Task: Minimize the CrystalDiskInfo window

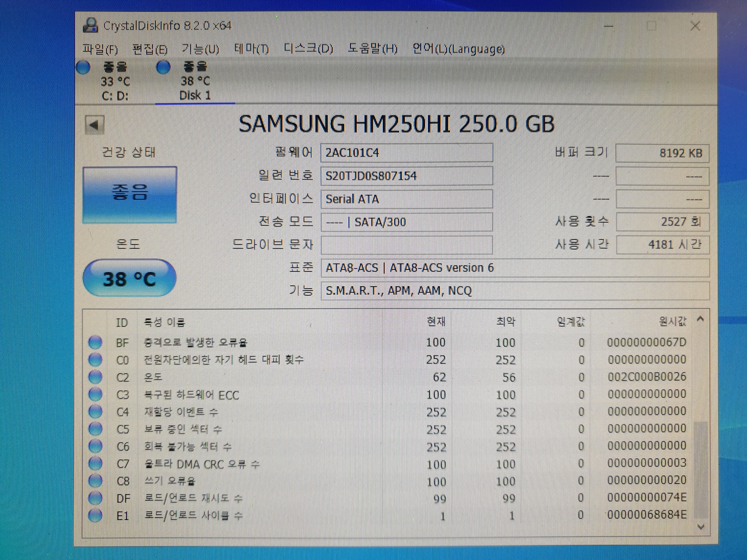Action: [609, 26]
